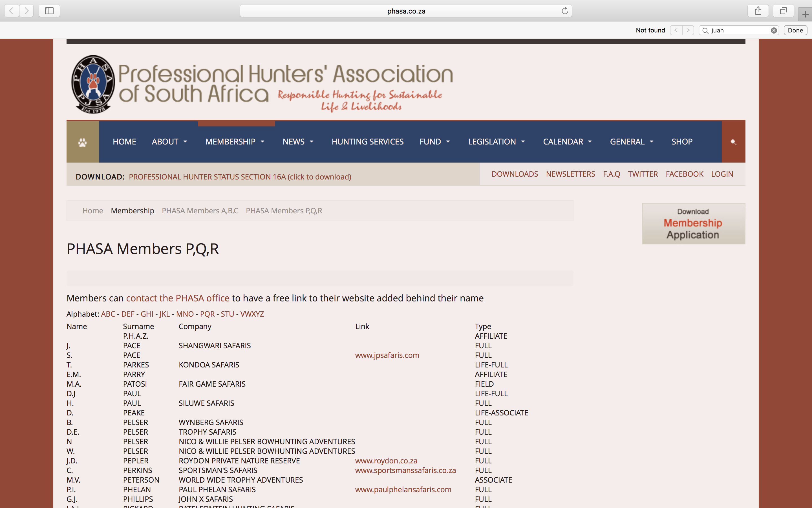
Task: Click the LOGIN link
Action: click(722, 174)
